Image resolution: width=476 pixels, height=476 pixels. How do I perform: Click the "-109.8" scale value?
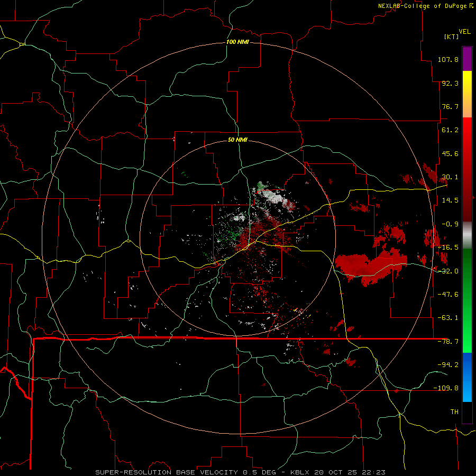click(x=446, y=388)
